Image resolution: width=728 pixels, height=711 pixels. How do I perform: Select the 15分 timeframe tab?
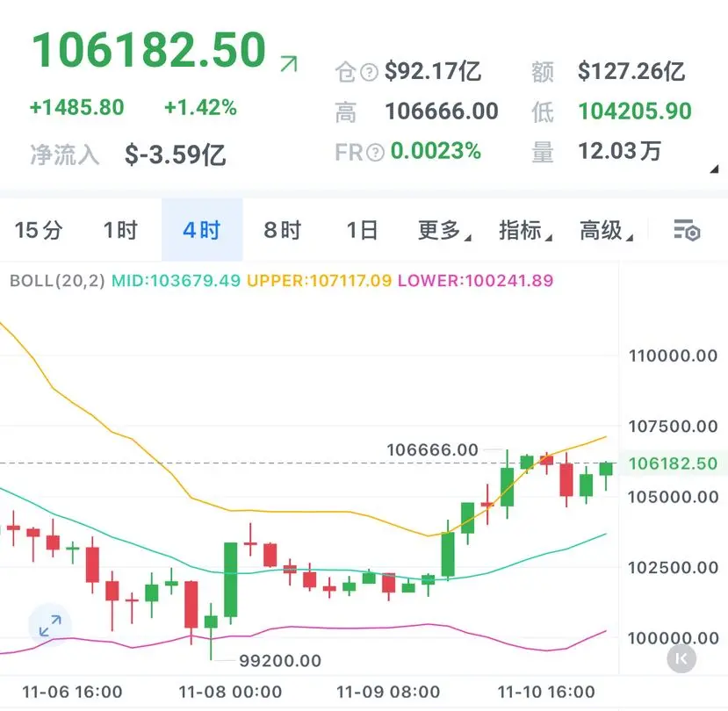tap(39, 230)
